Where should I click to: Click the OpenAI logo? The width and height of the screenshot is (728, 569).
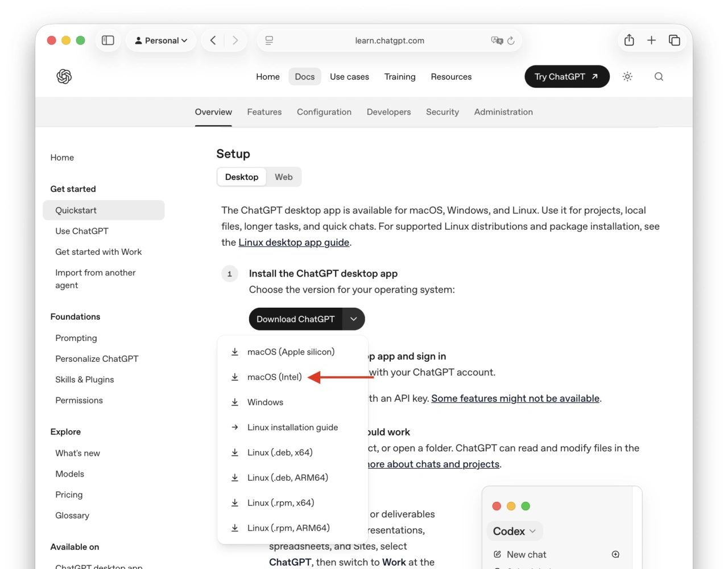click(64, 76)
